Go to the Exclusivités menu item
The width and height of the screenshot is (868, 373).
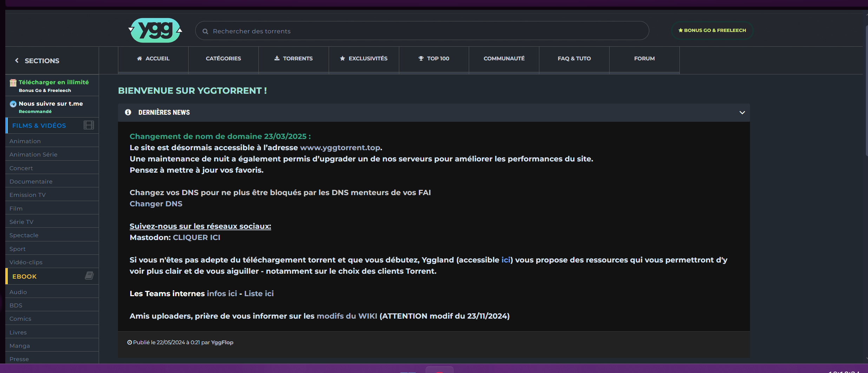pos(364,59)
